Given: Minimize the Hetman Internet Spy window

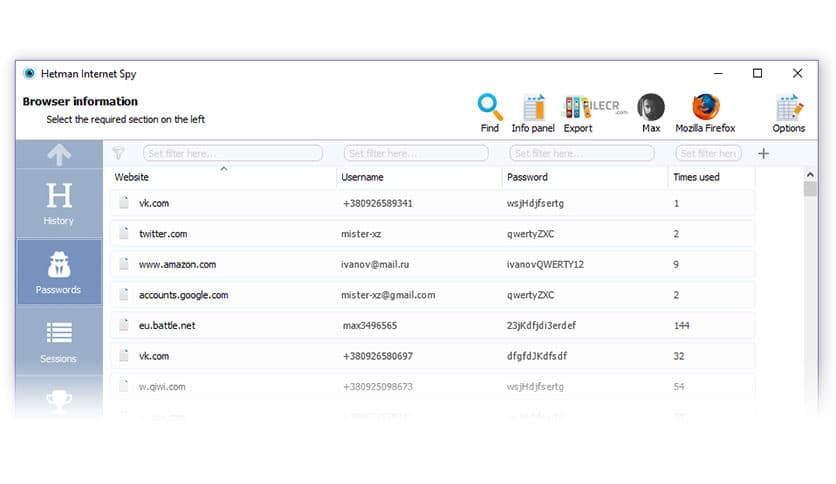Looking at the screenshot, I should pyautogui.click(x=718, y=74).
